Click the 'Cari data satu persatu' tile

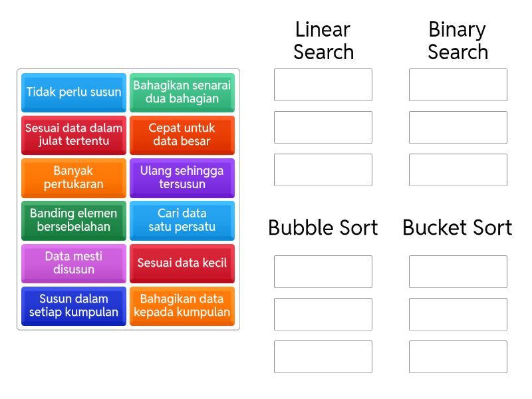tap(182, 220)
